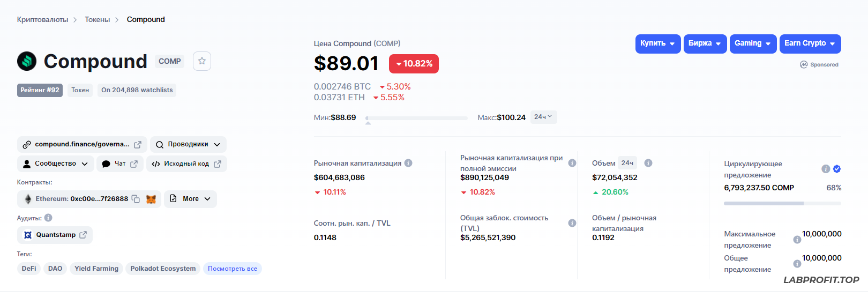Navigate to Токены breadcrumb
868x297 pixels.
click(98, 20)
